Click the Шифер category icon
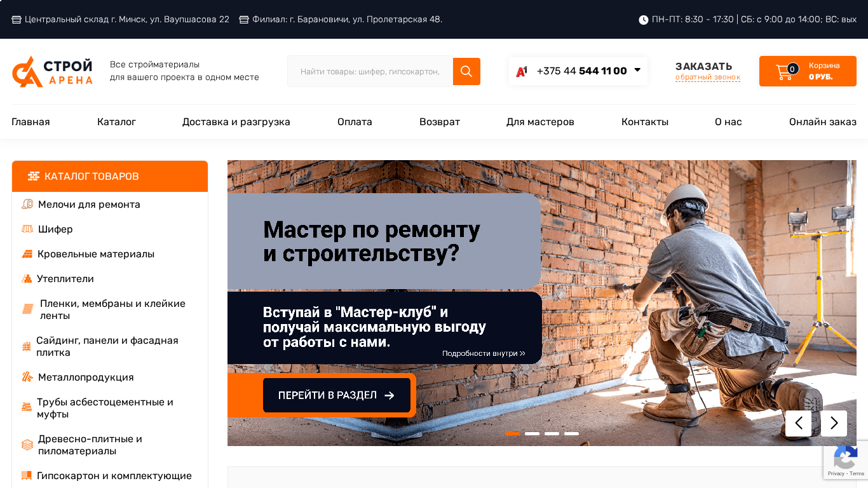868x488 pixels. [27, 229]
